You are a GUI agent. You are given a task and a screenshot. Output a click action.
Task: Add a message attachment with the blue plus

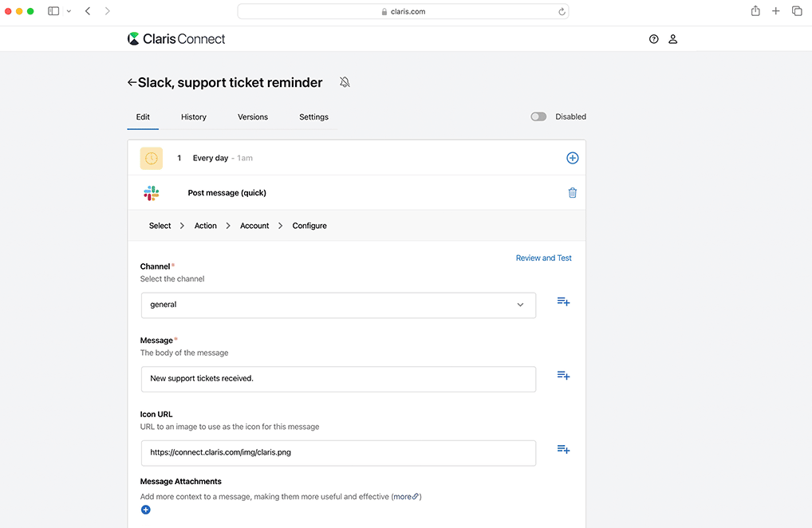click(145, 509)
